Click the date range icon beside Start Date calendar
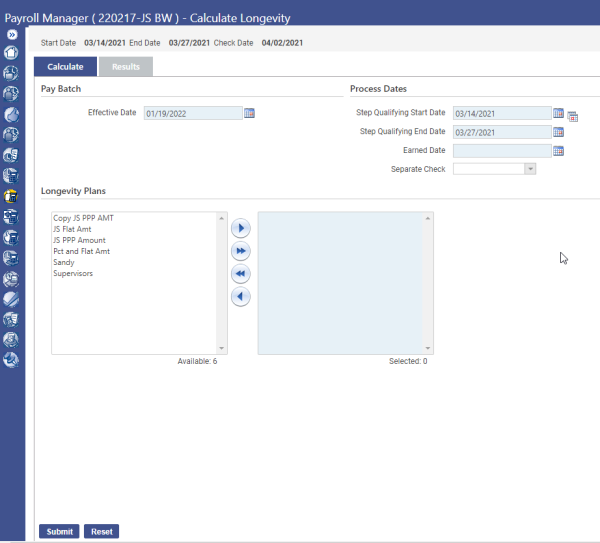Viewport: 600px width, 543px height. coord(573,116)
